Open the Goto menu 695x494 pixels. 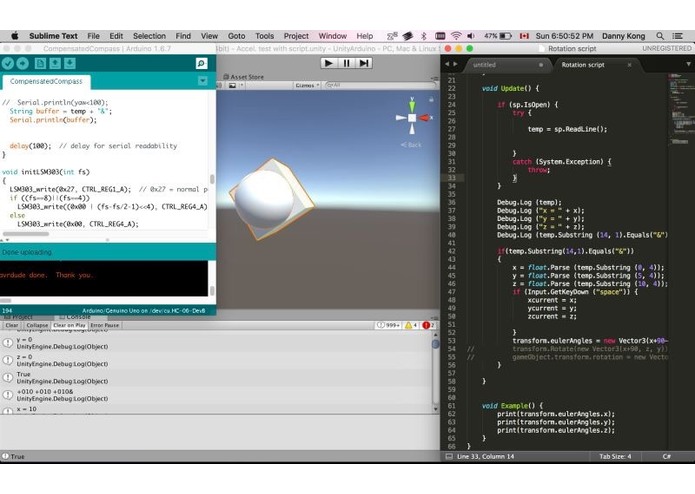click(x=236, y=36)
